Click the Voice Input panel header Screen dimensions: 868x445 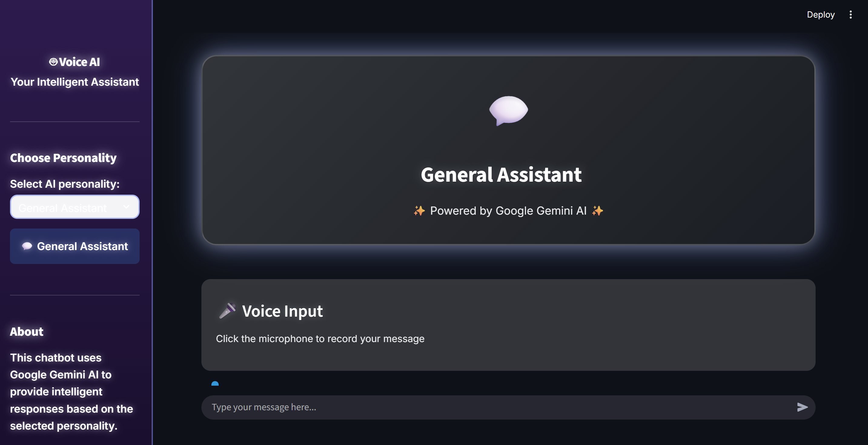tap(282, 311)
